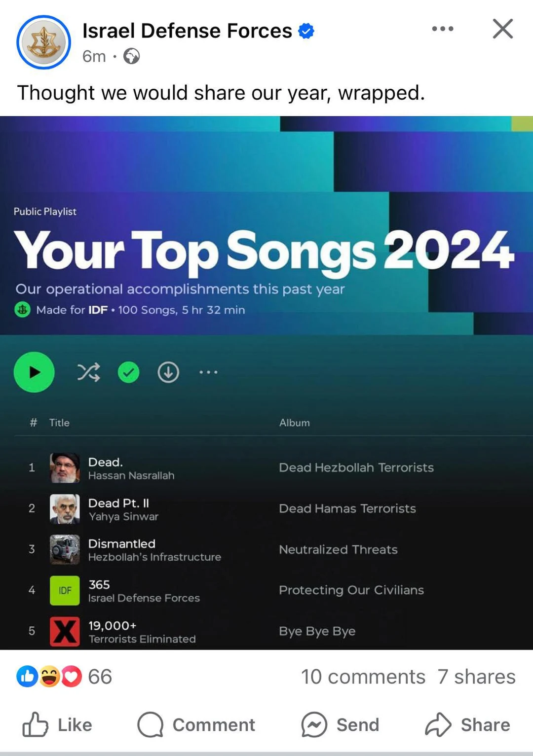Image resolution: width=533 pixels, height=756 pixels.
Task: Tap the Share arrow button
Action: click(x=467, y=724)
